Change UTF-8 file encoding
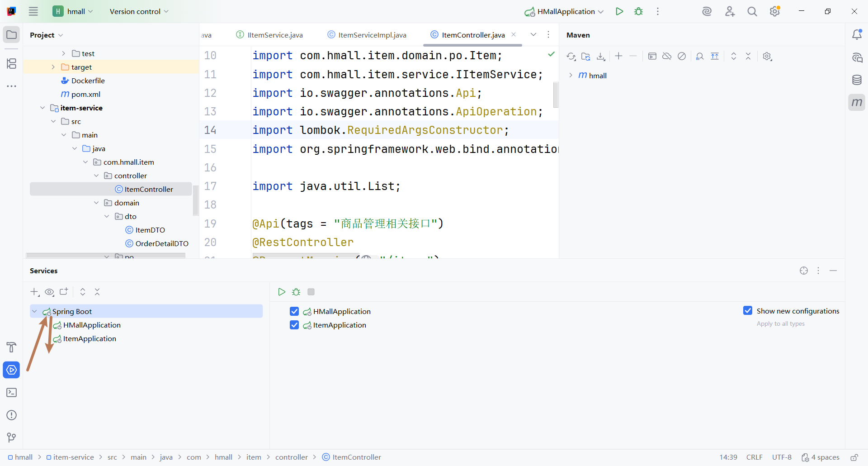The height and width of the screenshot is (466, 868). pos(782,457)
